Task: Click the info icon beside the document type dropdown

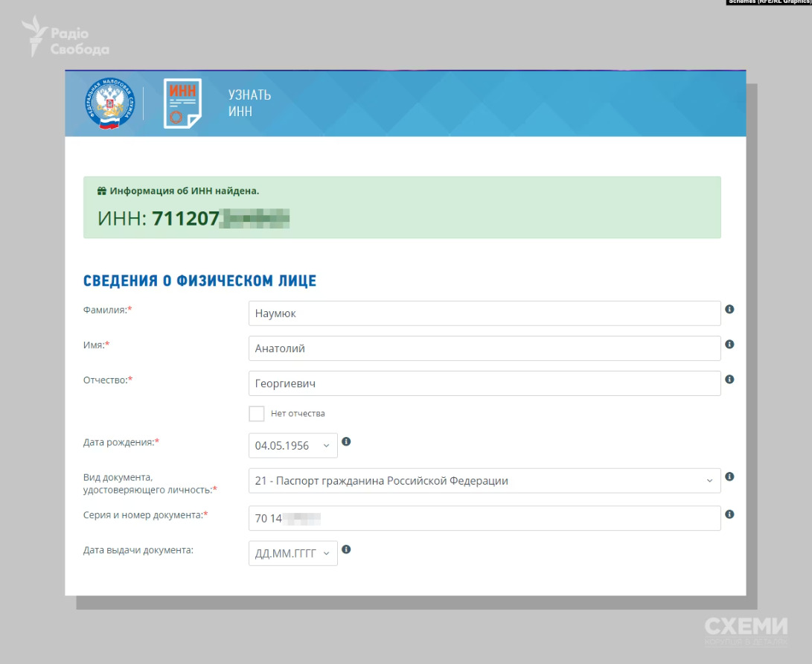Action: pos(729,476)
